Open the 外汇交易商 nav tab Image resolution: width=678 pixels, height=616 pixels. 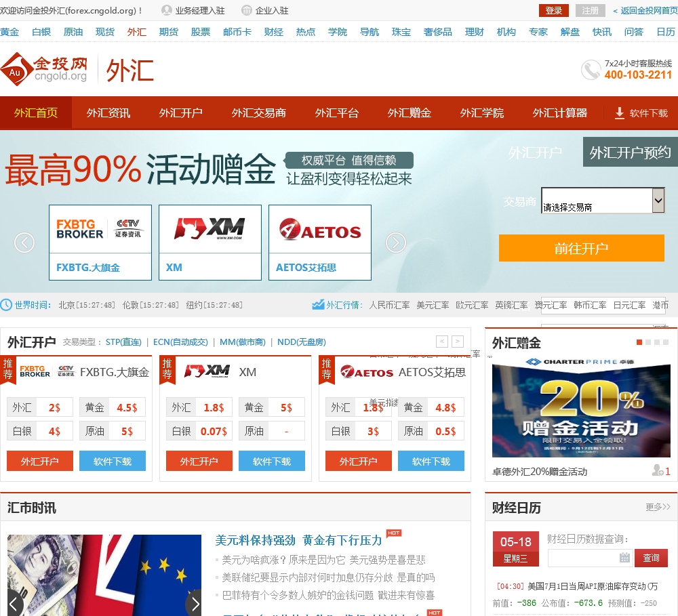point(258,112)
